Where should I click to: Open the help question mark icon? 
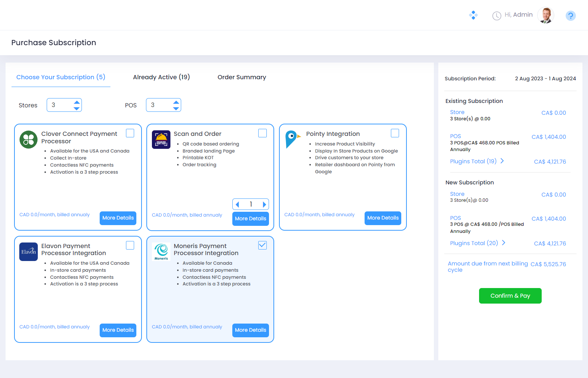click(x=571, y=16)
